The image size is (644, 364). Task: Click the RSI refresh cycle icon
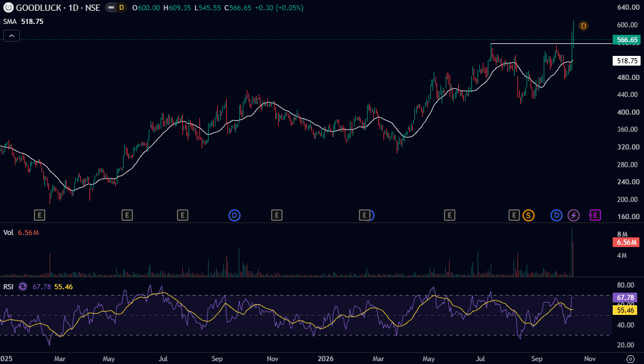tap(23, 286)
